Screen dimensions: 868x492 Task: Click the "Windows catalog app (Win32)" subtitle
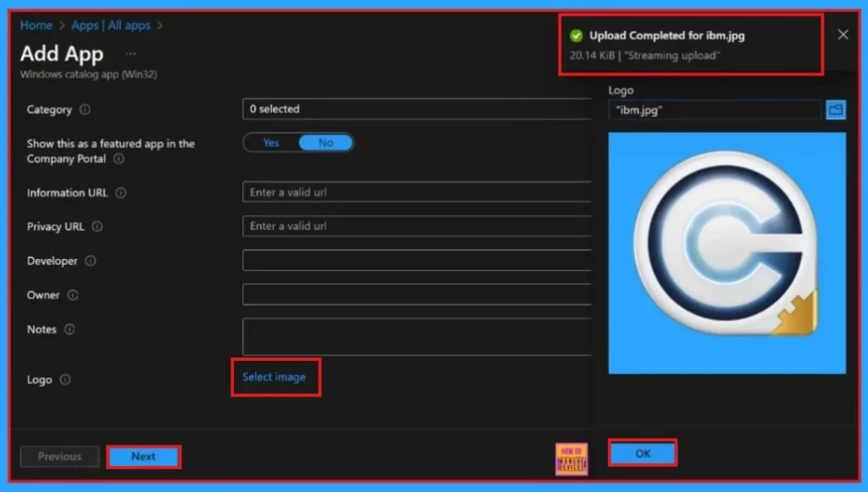click(88, 74)
